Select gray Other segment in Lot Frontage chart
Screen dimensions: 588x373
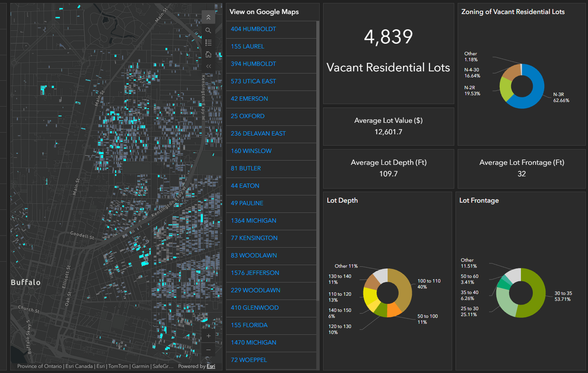pos(515,275)
